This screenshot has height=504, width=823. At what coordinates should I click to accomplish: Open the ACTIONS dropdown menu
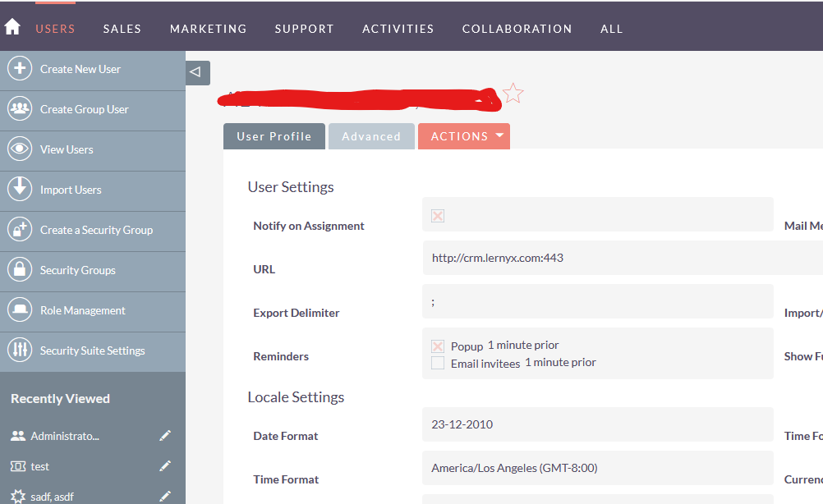(x=464, y=135)
